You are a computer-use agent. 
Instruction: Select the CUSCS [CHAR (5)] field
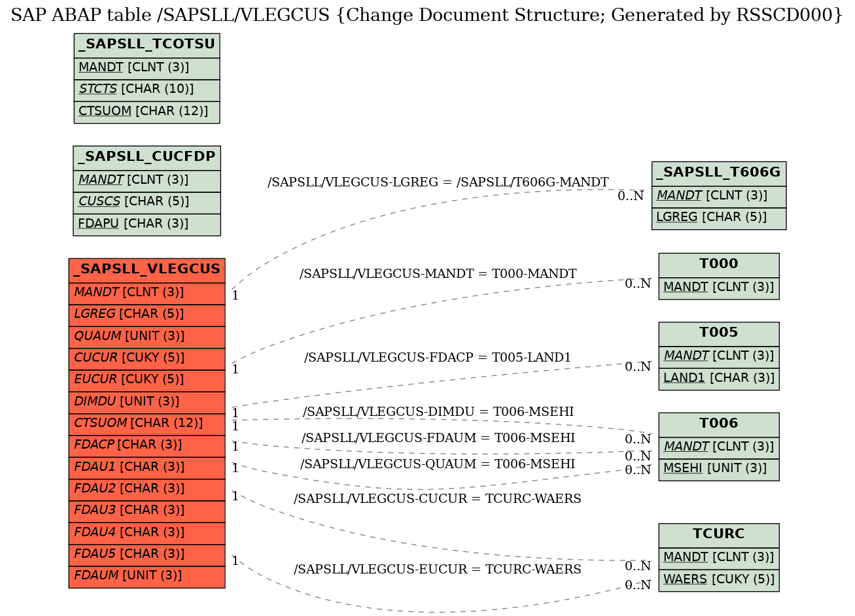tap(147, 202)
